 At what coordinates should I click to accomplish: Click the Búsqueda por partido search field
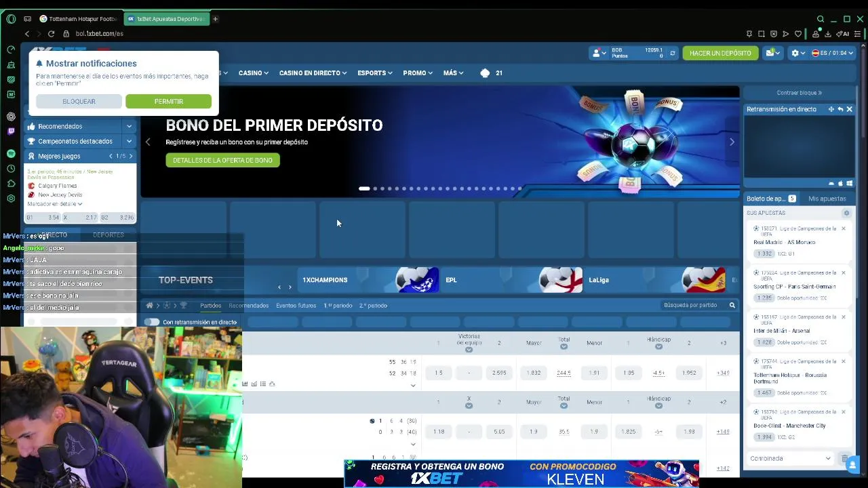692,305
